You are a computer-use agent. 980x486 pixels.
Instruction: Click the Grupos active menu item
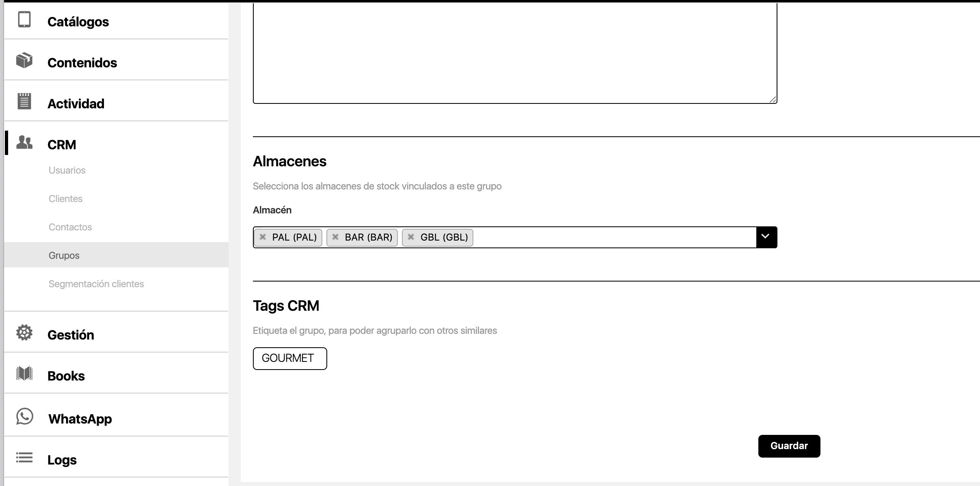click(x=64, y=255)
